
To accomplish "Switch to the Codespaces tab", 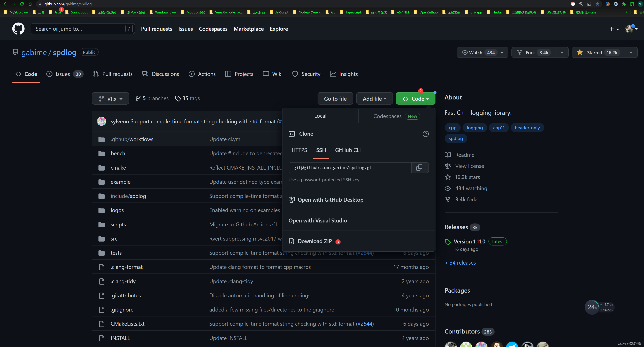I will (x=397, y=116).
